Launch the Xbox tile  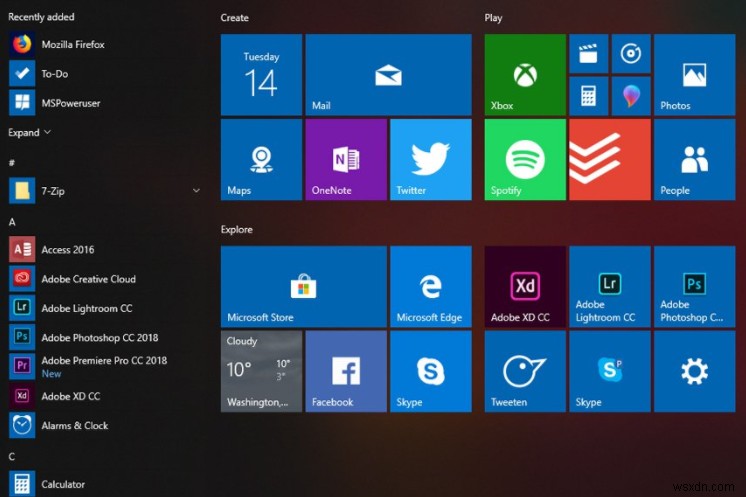click(x=525, y=75)
